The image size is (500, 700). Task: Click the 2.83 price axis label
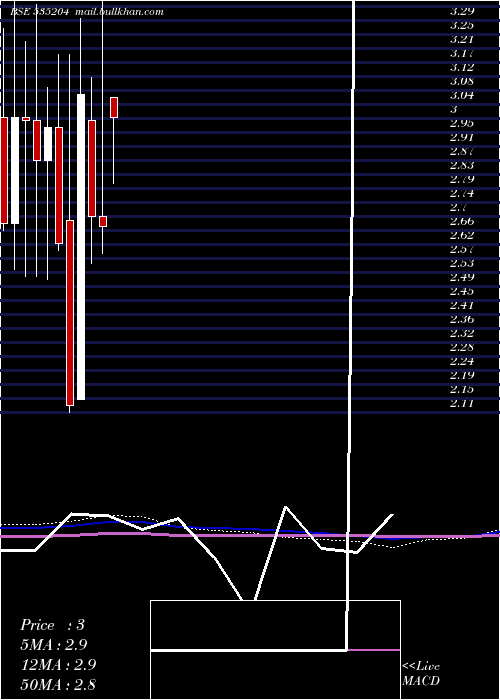click(462, 165)
